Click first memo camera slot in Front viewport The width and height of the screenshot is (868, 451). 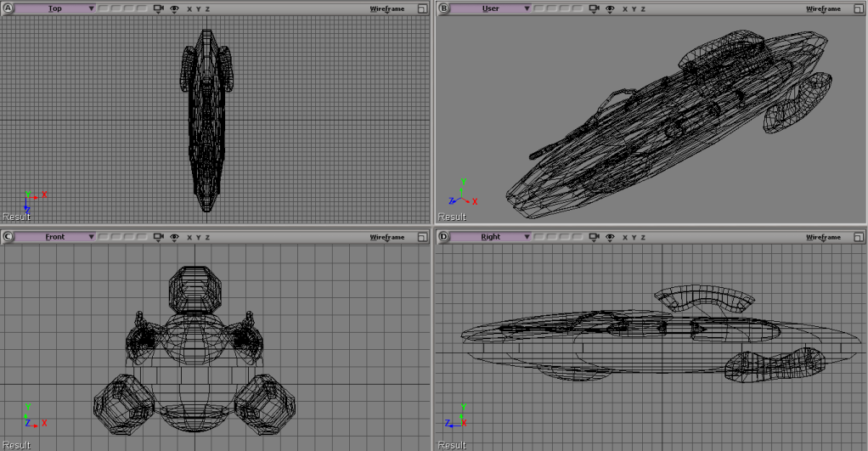tap(104, 237)
